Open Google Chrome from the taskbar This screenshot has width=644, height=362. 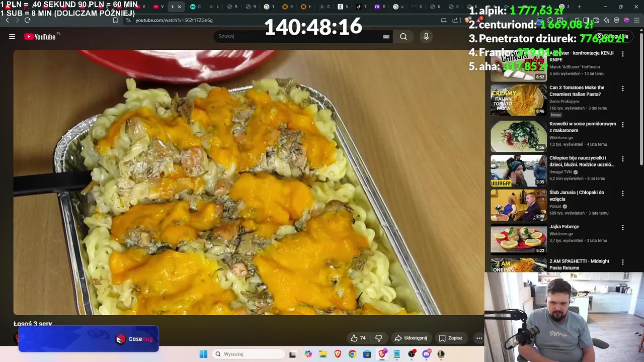(352, 354)
